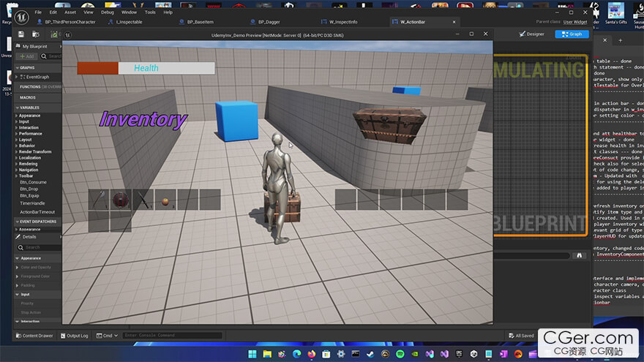Open Steam from taskbar

[x=370, y=354]
